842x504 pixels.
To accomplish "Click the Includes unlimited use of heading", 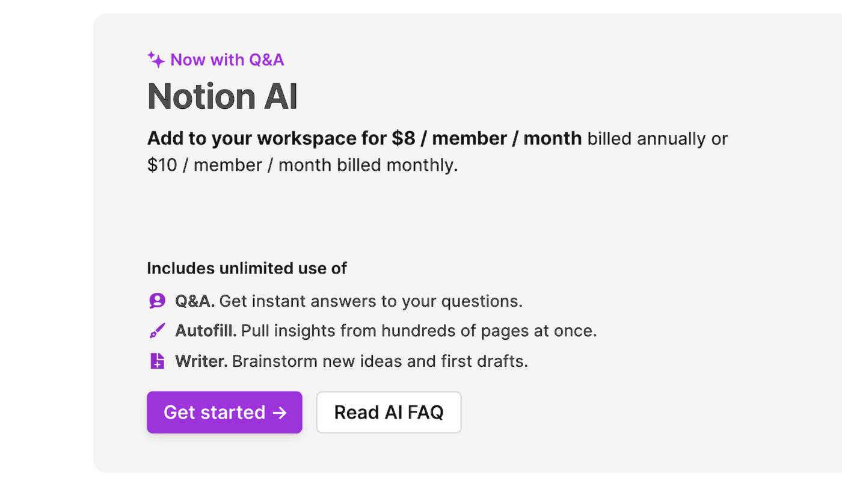I will tap(247, 268).
